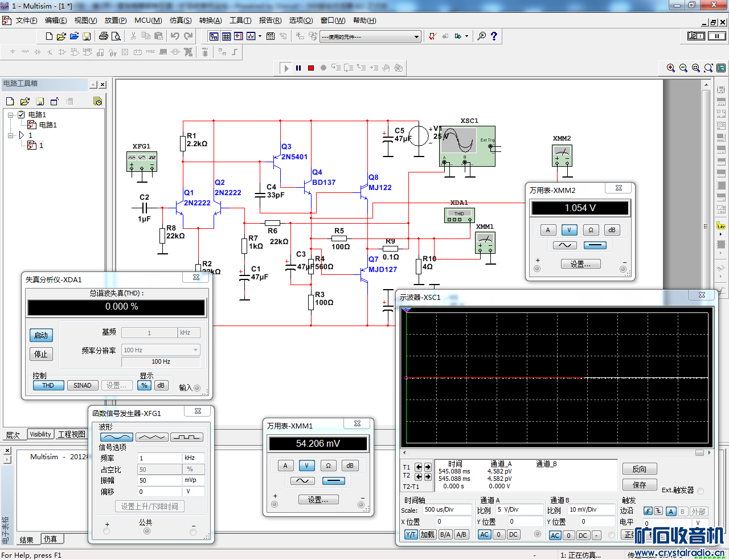
Task: Click 设置 button in multimeter XMM2
Action: tap(580, 264)
